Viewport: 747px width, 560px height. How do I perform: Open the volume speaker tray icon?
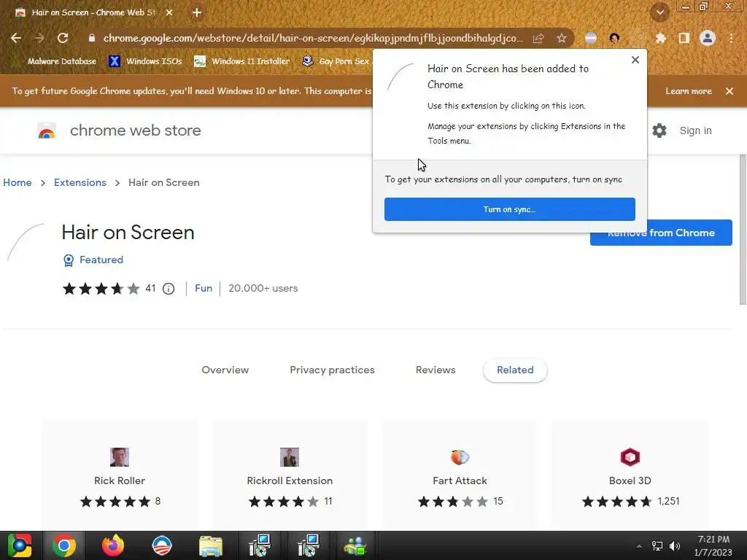[x=675, y=546]
